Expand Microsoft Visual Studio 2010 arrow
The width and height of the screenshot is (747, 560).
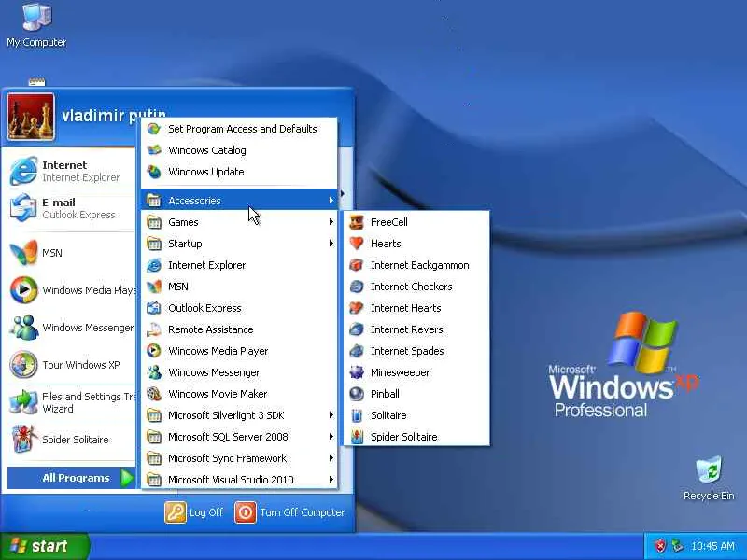(x=331, y=480)
